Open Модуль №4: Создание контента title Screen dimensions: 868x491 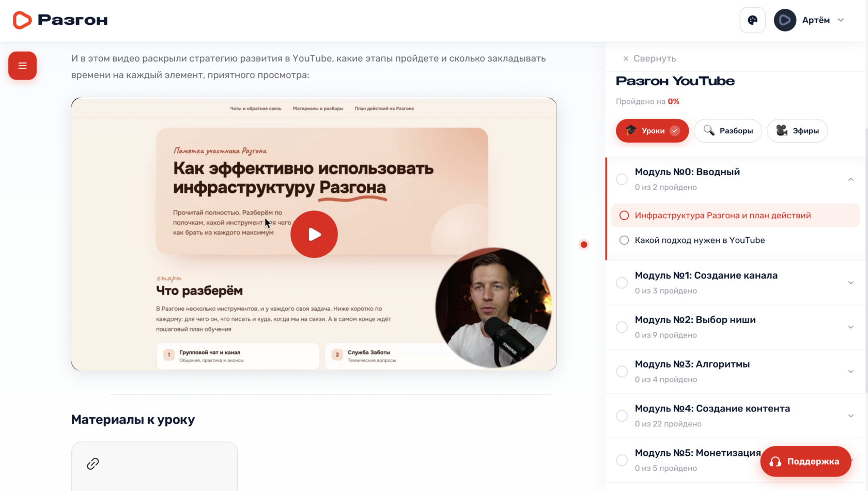coord(712,409)
